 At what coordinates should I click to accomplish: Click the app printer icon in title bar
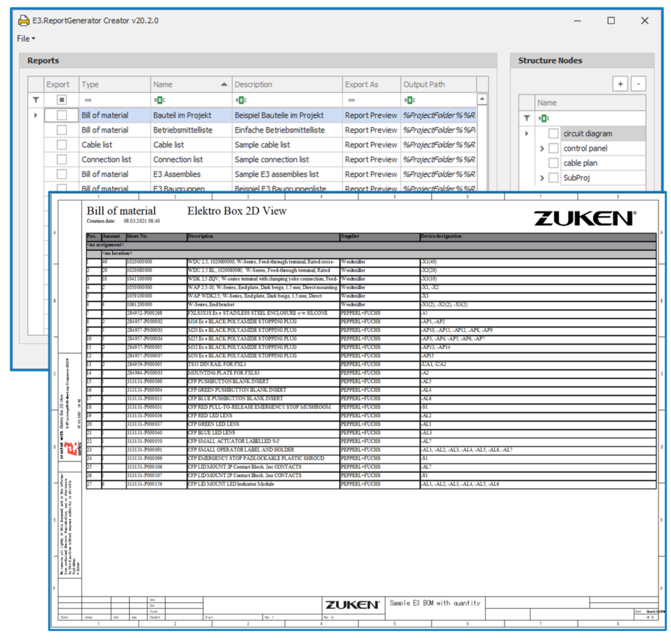pos(24,20)
